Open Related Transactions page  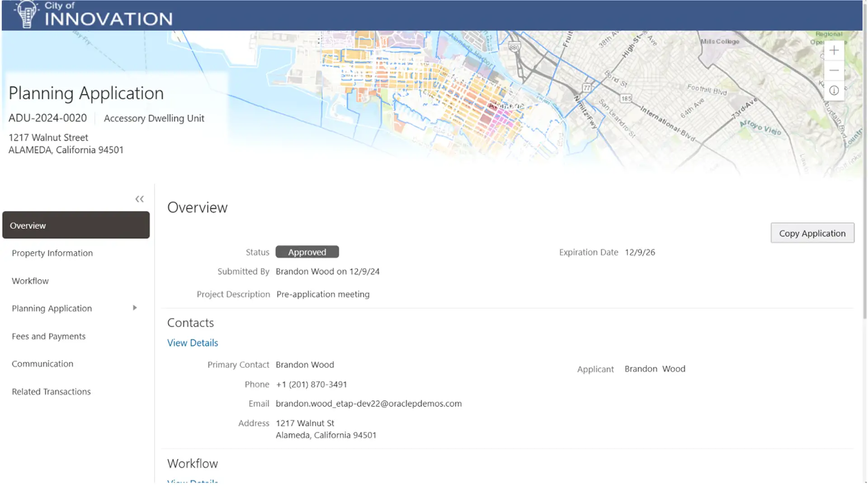pyautogui.click(x=52, y=392)
